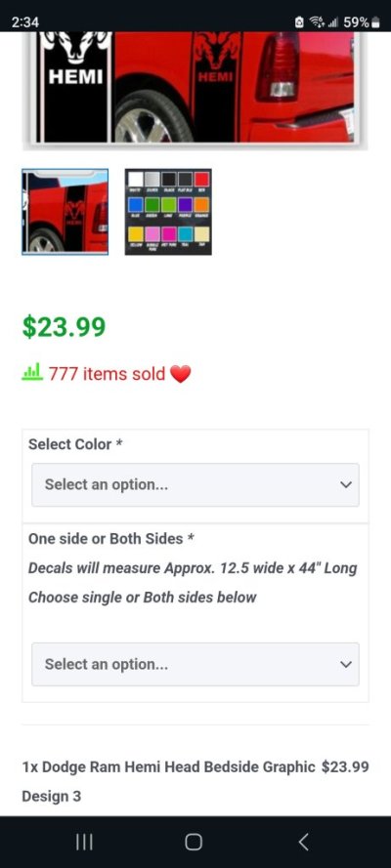Click the Select Color dropdown chevron

point(346,485)
